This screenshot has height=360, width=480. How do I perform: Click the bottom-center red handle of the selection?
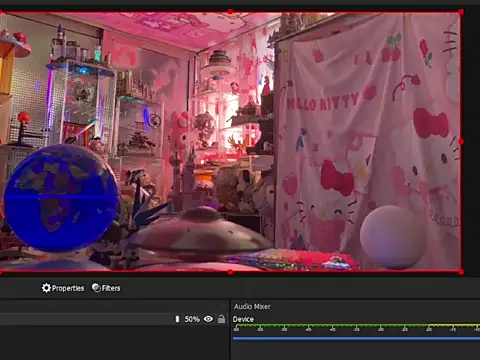point(230,272)
